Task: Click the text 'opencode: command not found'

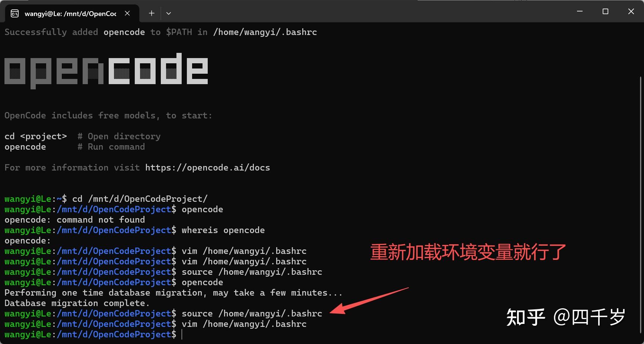Action: (74, 220)
